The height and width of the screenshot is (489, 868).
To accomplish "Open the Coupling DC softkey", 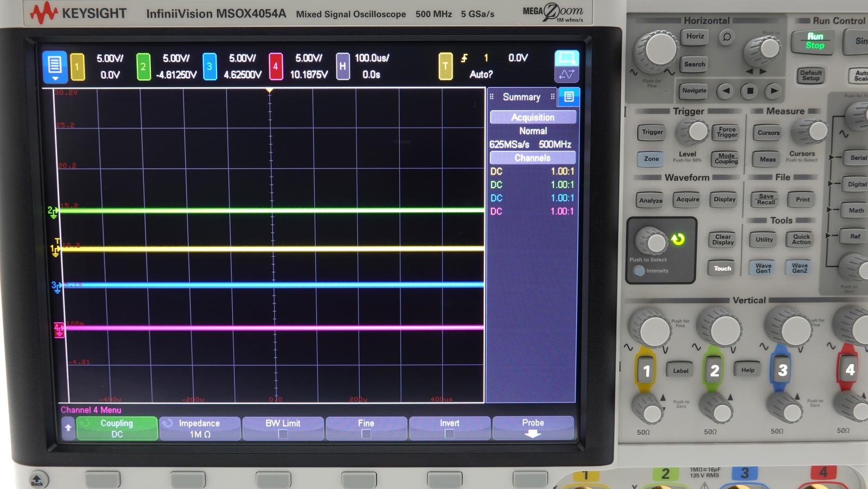I will click(117, 428).
